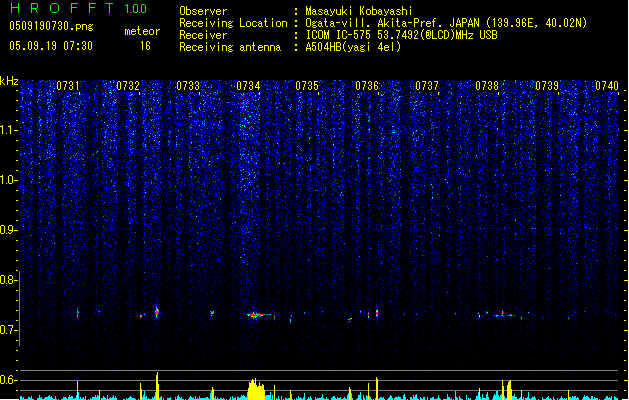629x400 pixels.
Task: Click the 0.7 kHz axis label
Action: (8, 330)
